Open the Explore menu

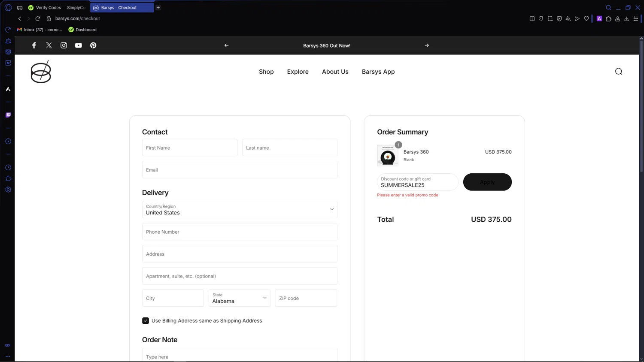[x=298, y=72]
